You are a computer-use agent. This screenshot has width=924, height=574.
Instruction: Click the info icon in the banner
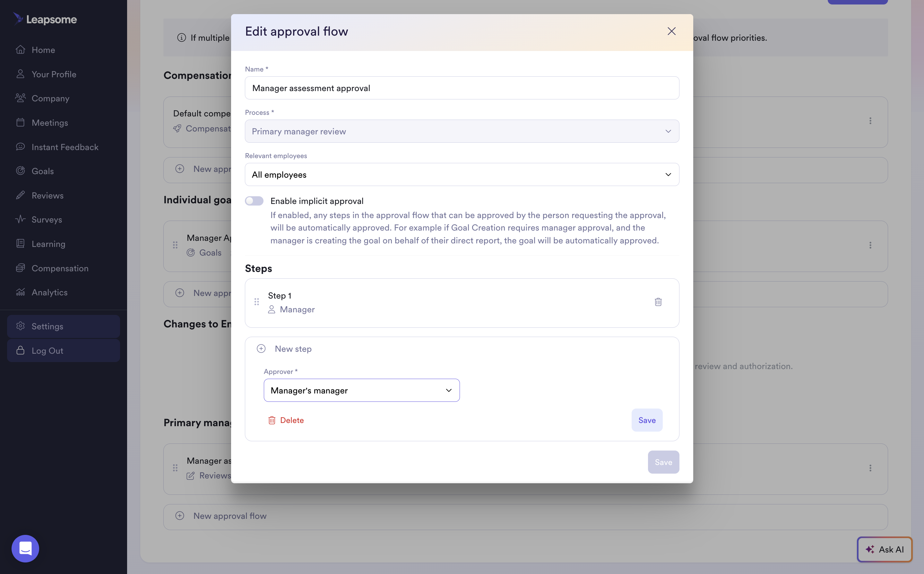pos(182,38)
